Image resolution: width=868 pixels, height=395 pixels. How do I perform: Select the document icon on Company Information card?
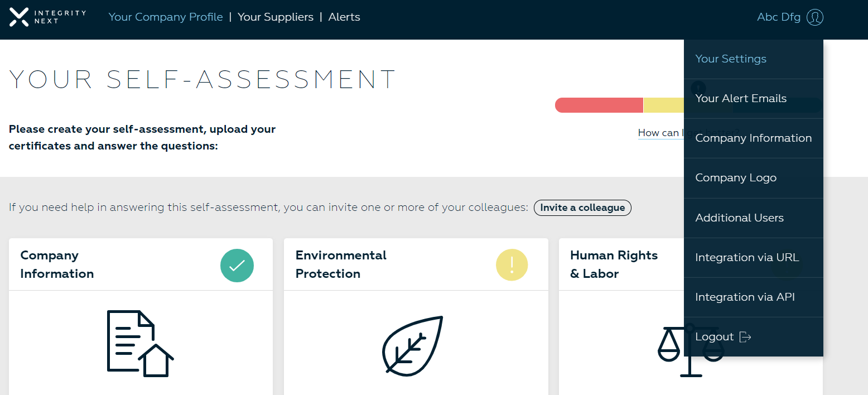[x=139, y=342]
